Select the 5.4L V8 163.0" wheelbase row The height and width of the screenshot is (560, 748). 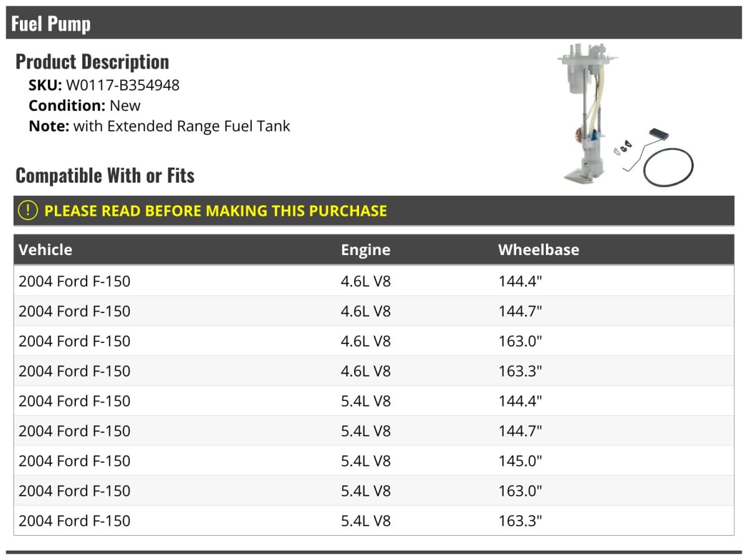coord(373,491)
